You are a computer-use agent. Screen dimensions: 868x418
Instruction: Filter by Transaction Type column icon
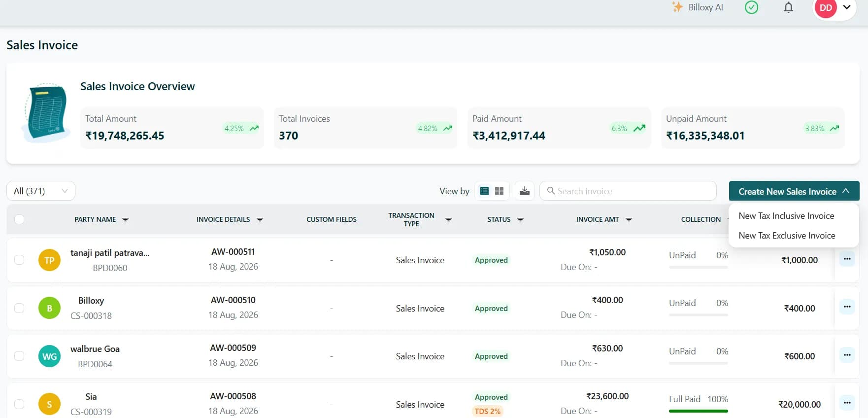click(x=448, y=219)
